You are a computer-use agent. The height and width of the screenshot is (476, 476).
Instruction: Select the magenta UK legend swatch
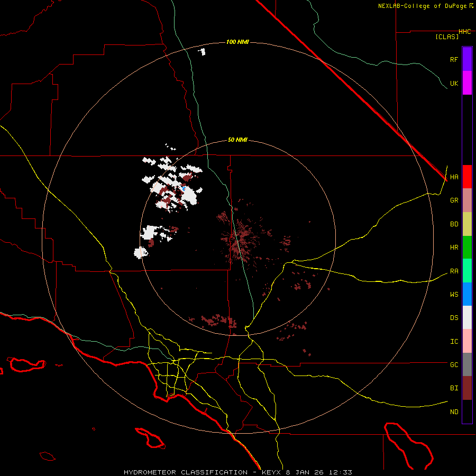[467, 83]
